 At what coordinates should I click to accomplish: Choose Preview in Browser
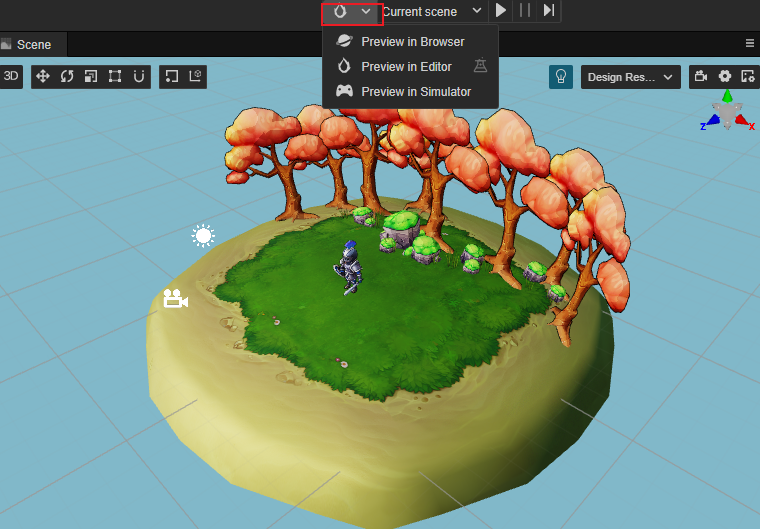point(410,42)
